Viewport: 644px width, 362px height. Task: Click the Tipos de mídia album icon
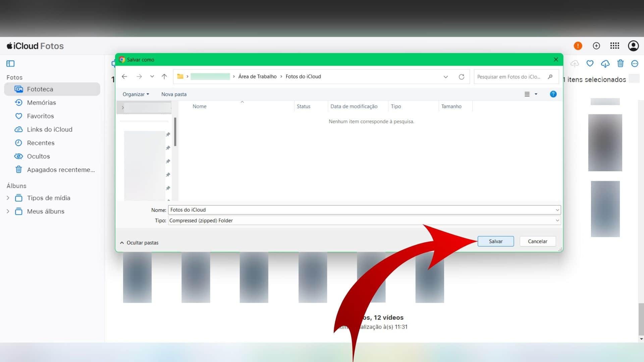[19, 198]
